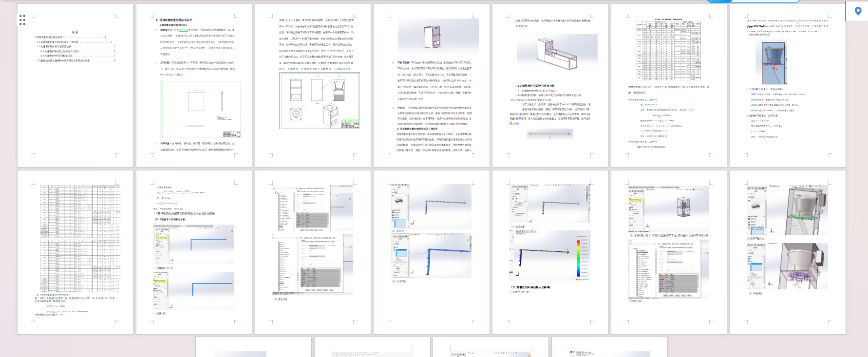This screenshot has height=357, width=868.
Task: Open the page with cabinet model and materials dialog
Action: 669,252
